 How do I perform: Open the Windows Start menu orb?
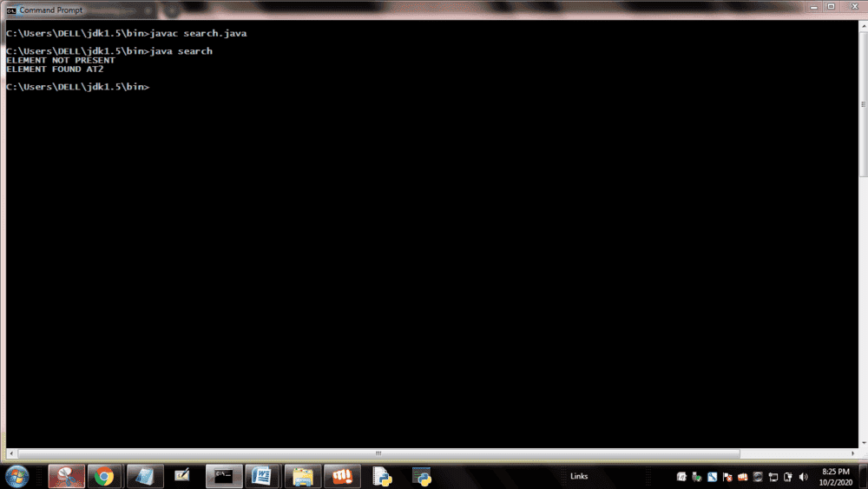pyautogui.click(x=16, y=476)
